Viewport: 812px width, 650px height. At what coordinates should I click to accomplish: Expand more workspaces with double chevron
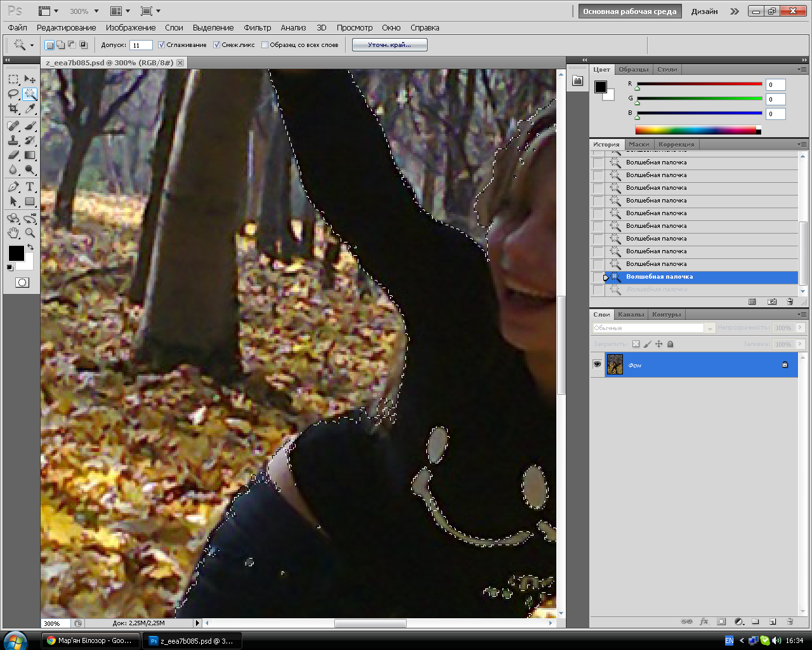click(x=734, y=11)
